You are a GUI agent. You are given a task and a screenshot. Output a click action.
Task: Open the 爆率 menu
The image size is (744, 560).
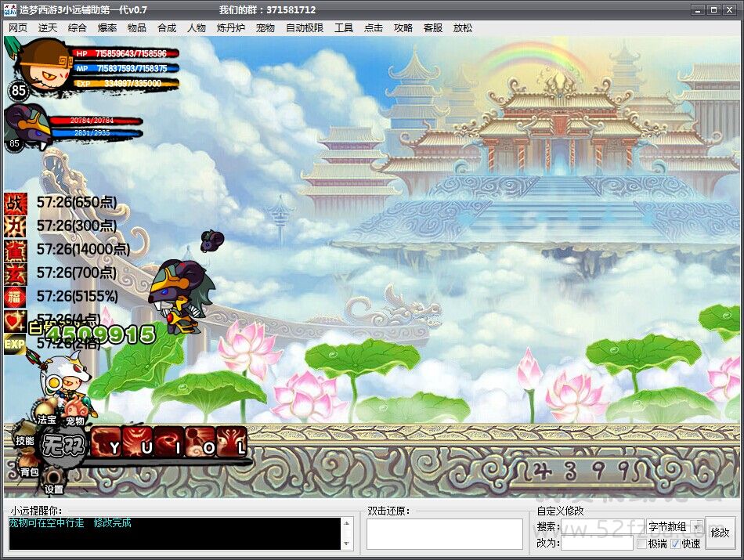[107, 28]
